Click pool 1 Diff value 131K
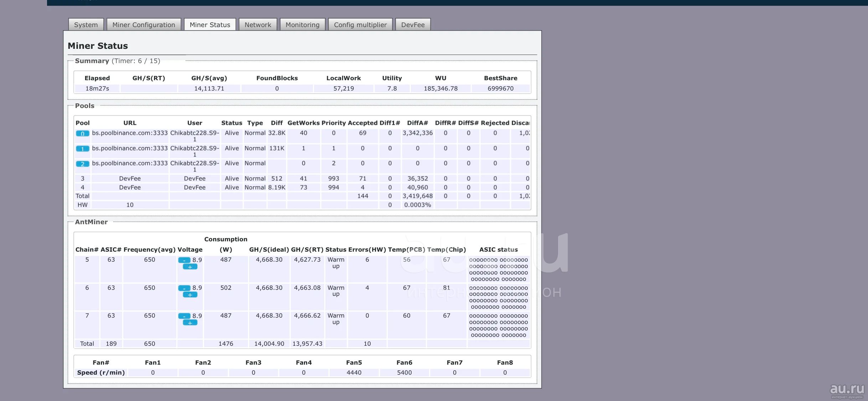 277,148
